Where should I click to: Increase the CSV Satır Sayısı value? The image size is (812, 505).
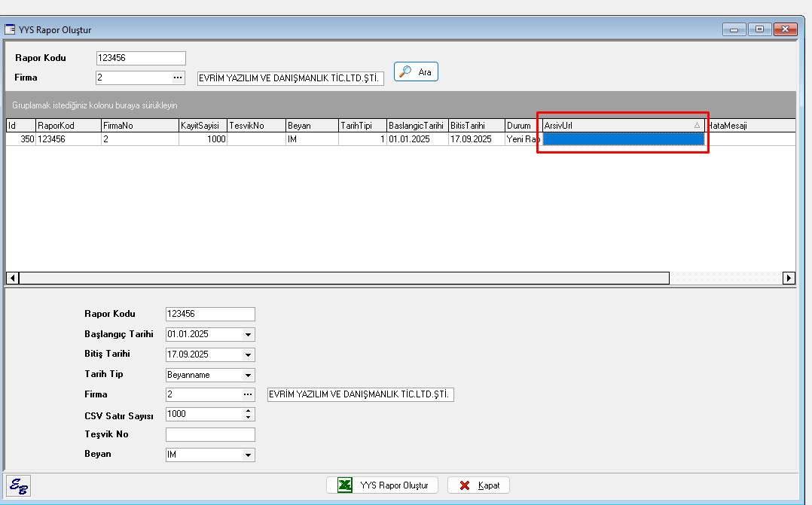click(x=249, y=412)
